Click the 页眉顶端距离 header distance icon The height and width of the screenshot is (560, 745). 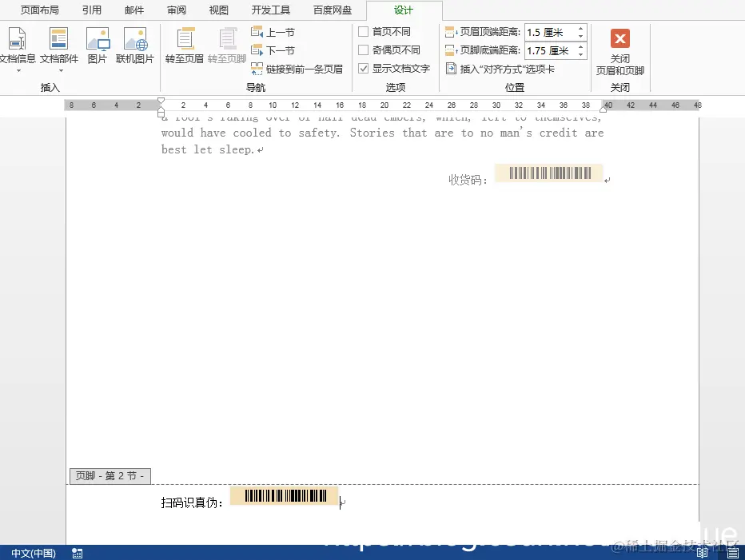[x=451, y=32]
